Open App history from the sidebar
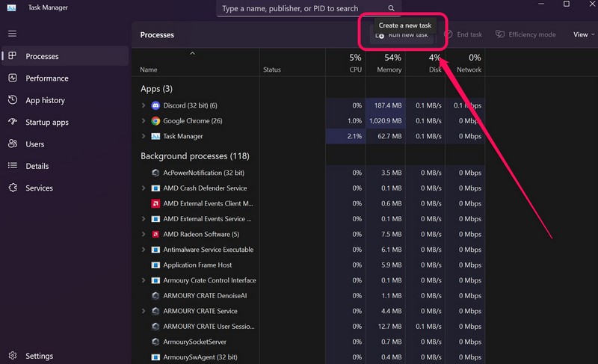Viewport: 598px width, 364px height. pyautogui.click(x=12, y=100)
